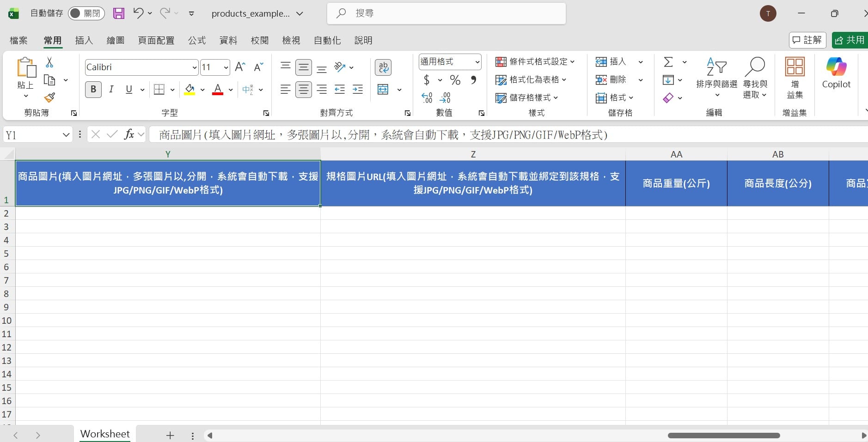Open the 插入 ribbon tab

(x=84, y=41)
